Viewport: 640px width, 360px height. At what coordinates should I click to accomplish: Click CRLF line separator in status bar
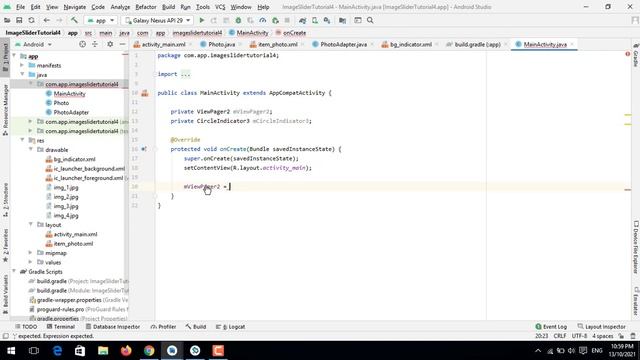[560, 336]
